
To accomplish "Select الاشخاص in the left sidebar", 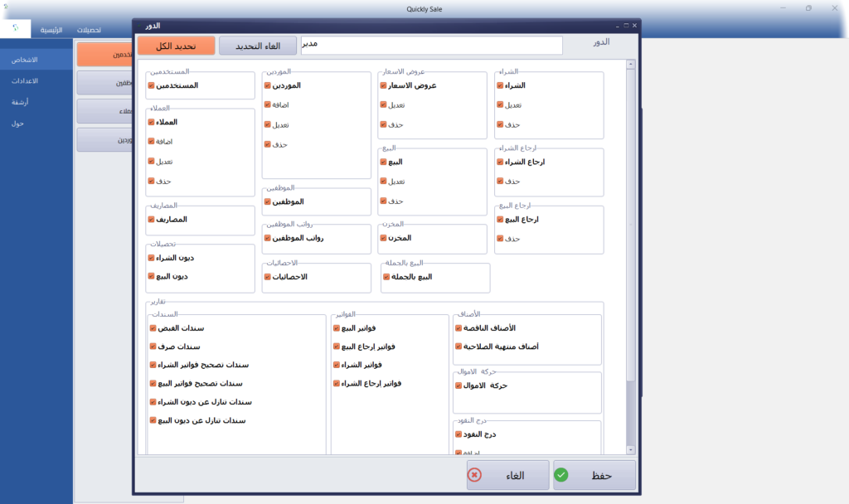I will [36, 60].
